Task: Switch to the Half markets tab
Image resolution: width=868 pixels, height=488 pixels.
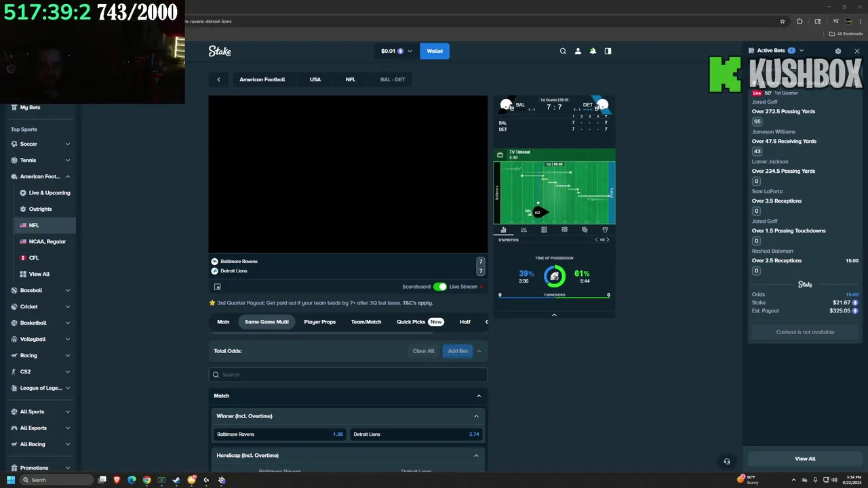Action: pos(465,322)
